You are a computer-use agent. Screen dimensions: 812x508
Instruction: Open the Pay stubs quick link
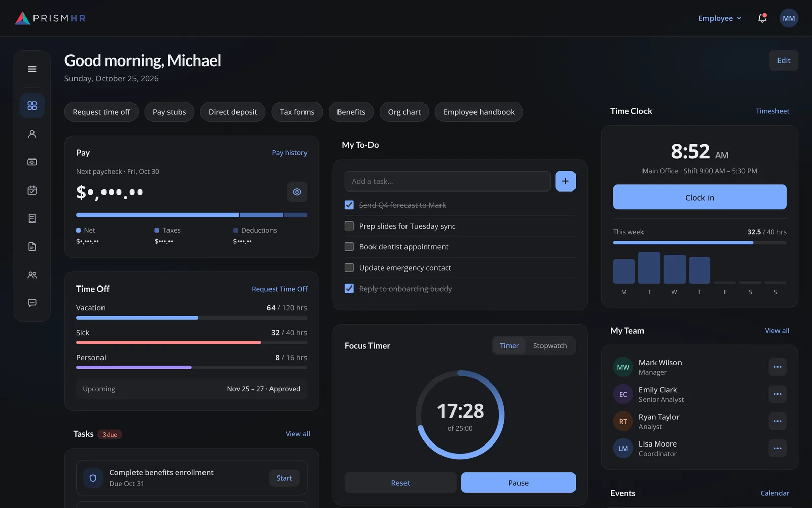point(170,112)
